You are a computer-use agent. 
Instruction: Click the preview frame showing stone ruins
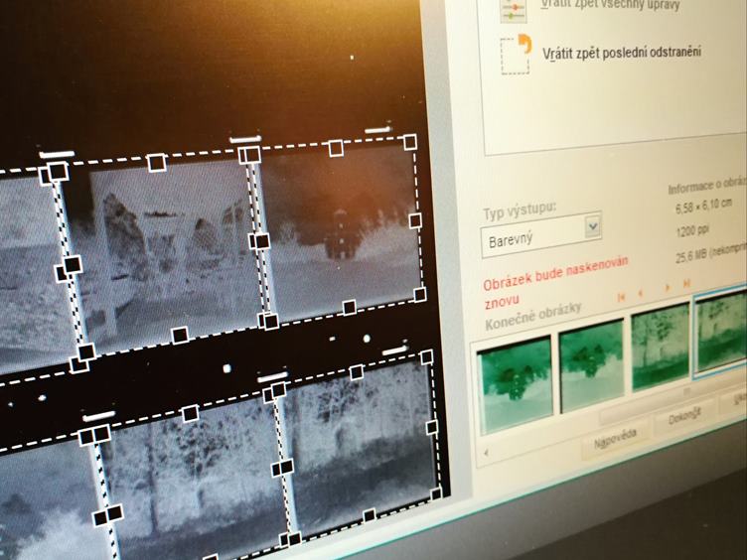(x=164, y=255)
